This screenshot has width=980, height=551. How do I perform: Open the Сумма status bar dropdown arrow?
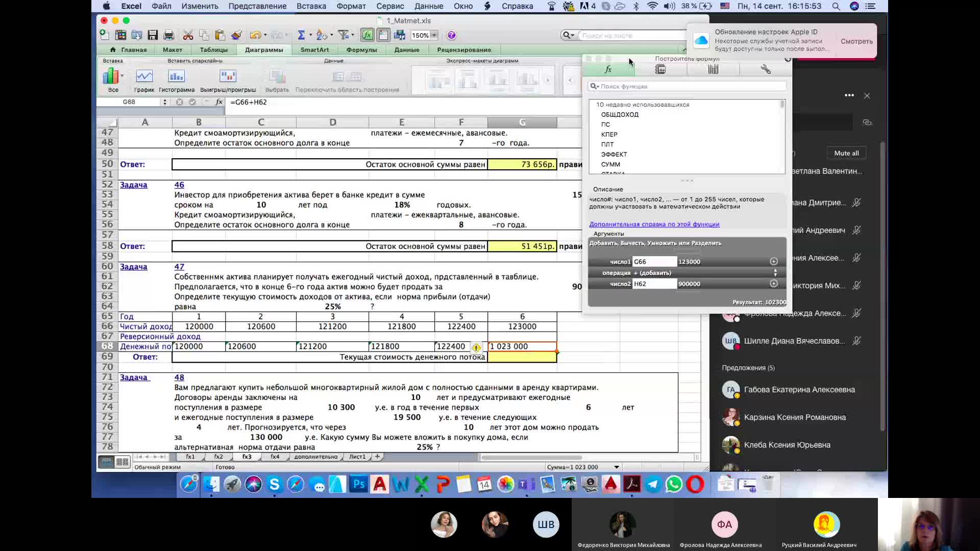(x=617, y=467)
